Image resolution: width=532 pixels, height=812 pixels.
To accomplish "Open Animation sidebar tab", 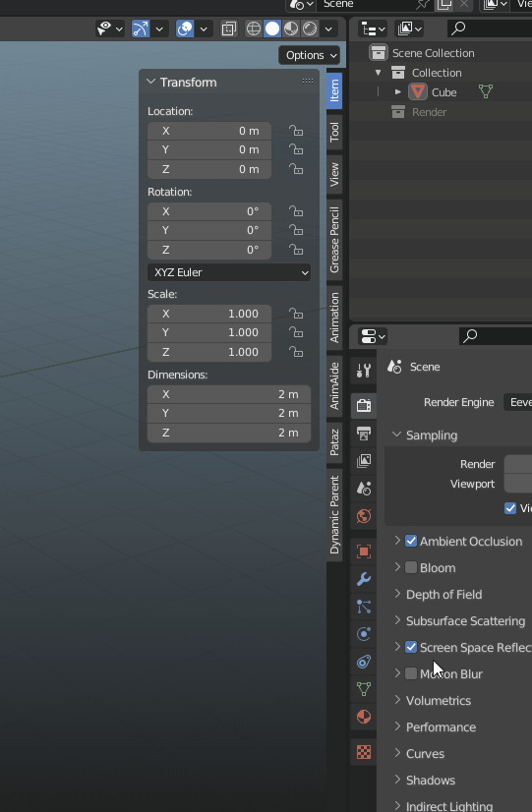I will point(334,318).
